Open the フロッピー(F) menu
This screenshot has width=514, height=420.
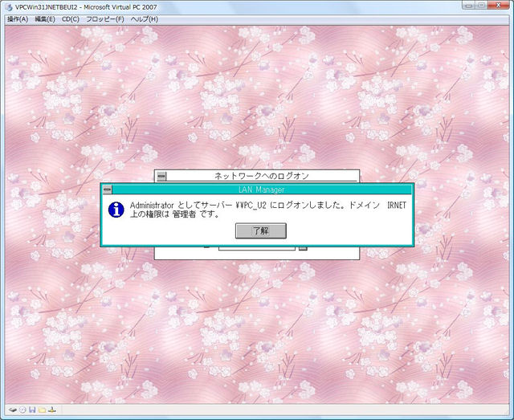105,19
